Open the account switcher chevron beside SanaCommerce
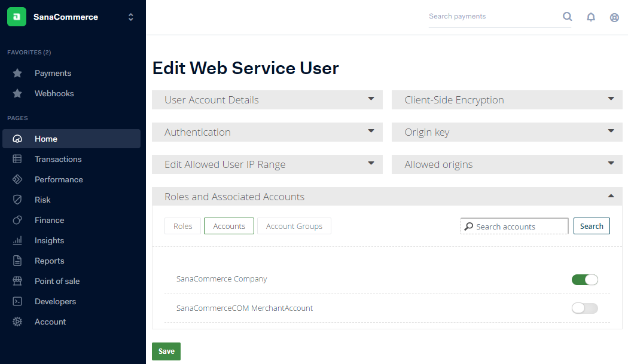 click(130, 17)
